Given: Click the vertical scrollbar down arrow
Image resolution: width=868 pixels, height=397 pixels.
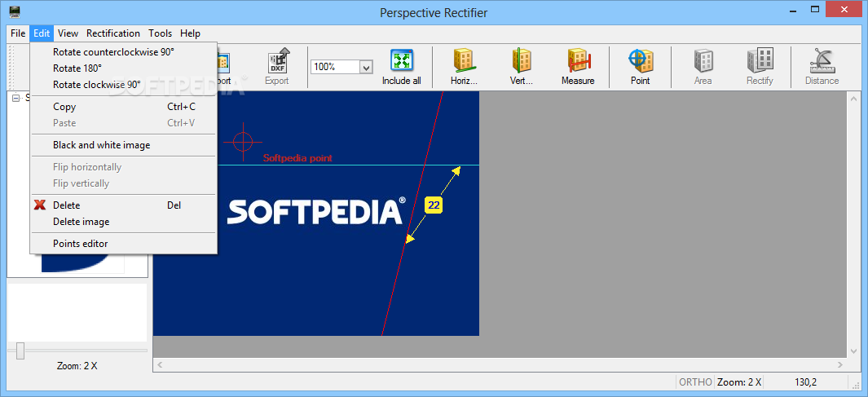Looking at the screenshot, I should coord(853,351).
